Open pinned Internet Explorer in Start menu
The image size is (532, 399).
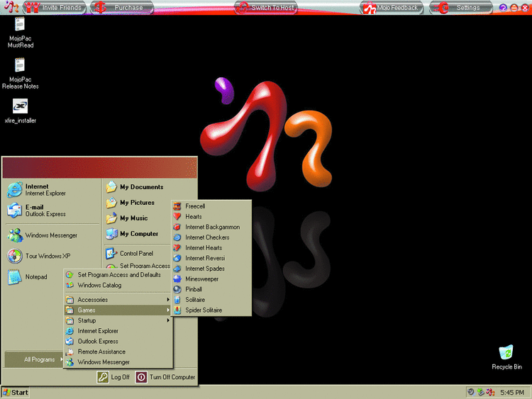point(52,190)
